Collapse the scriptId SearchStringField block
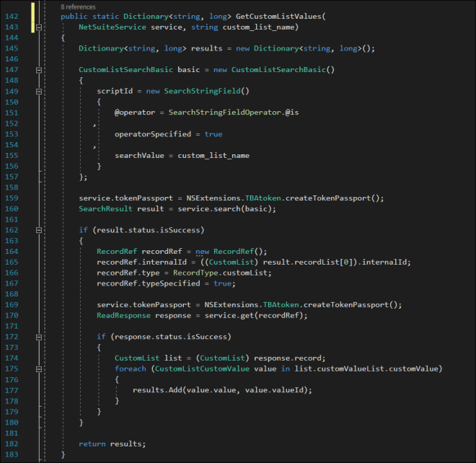 click(39, 91)
